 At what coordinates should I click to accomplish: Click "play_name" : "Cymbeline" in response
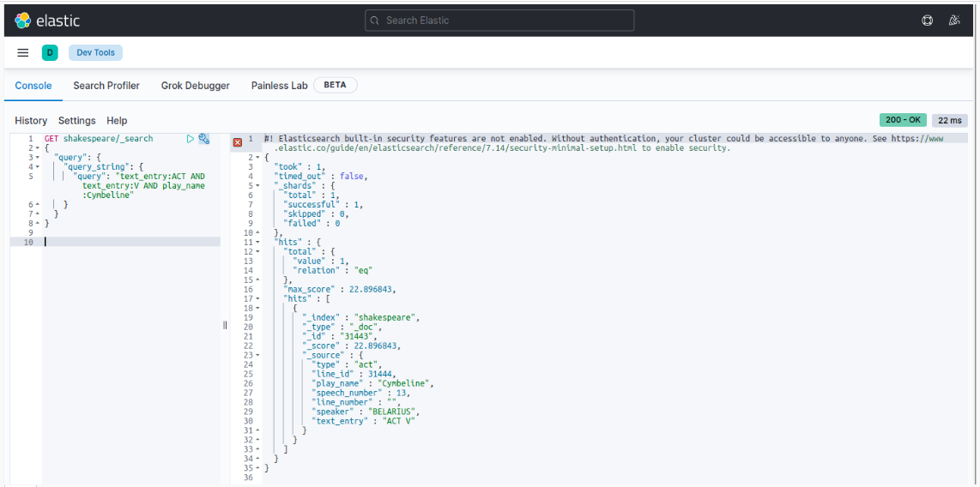click(372, 383)
